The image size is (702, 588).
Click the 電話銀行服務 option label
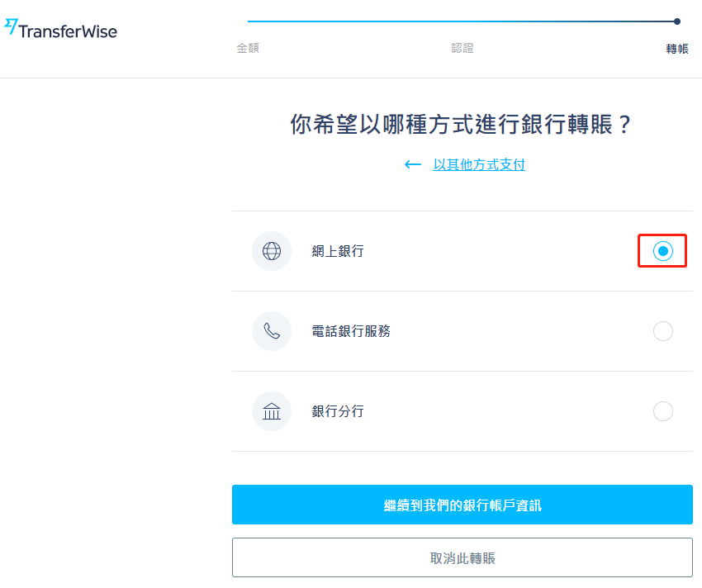[351, 331]
